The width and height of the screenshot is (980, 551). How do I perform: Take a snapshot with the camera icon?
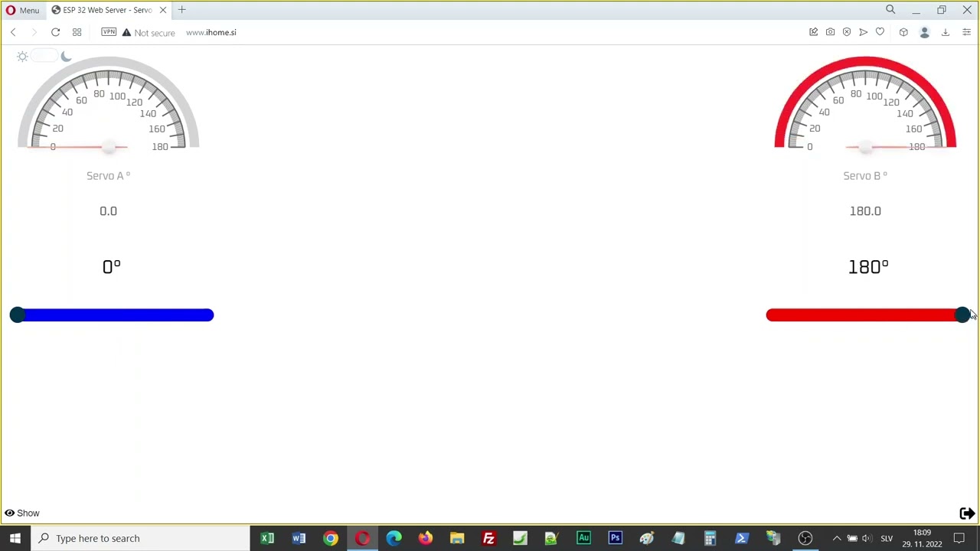coord(830,32)
